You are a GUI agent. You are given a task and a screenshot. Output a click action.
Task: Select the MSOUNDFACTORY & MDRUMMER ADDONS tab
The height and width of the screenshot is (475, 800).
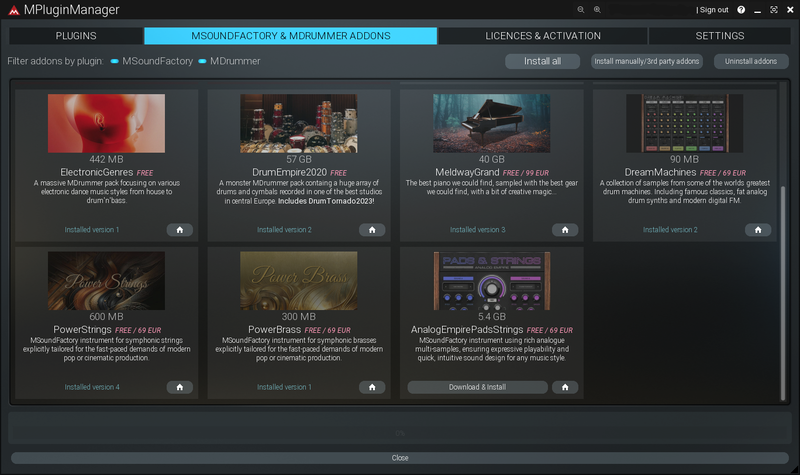click(x=291, y=36)
